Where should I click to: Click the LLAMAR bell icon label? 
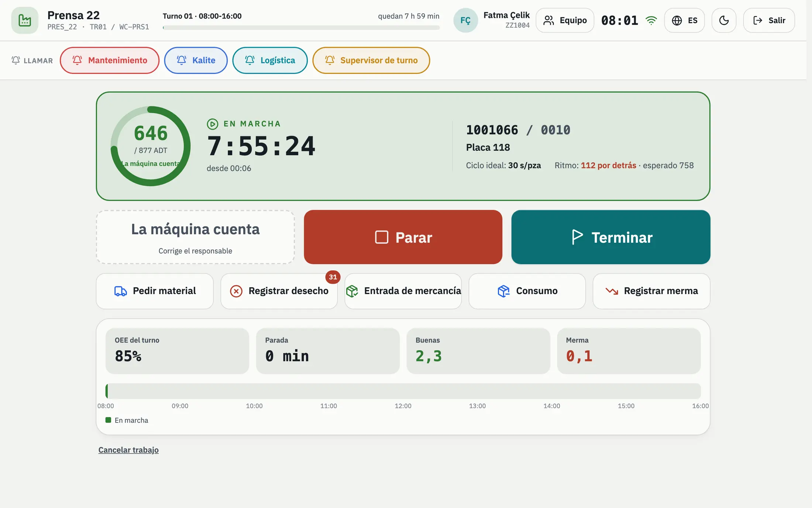click(32, 60)
